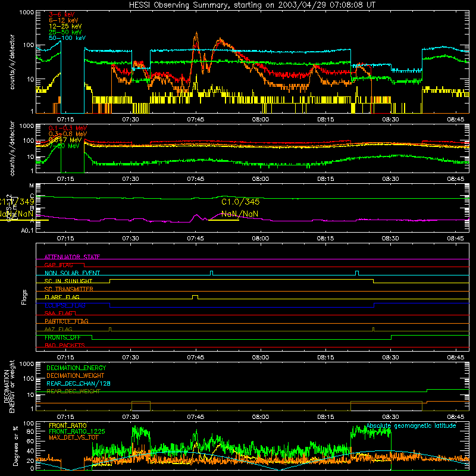476x476 pixels.
Task: Click the FRONT_RATIO legend label
Action: [68, 425]
